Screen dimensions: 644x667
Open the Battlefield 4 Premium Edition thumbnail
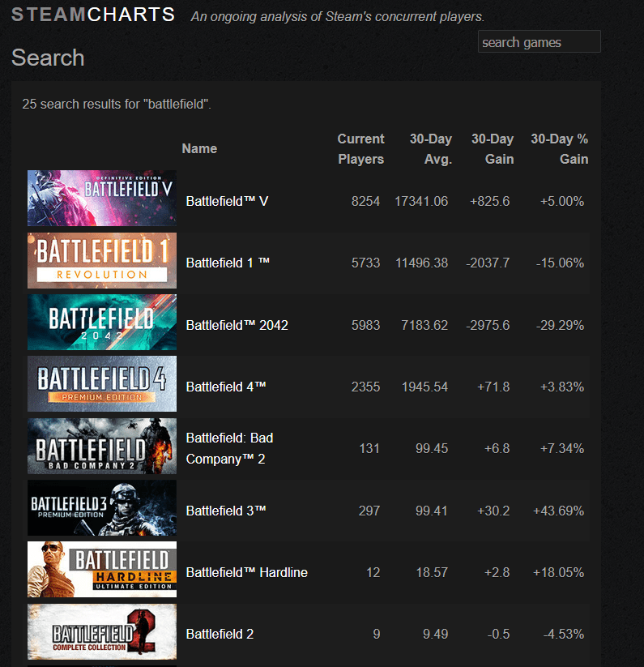pos(102,383)
